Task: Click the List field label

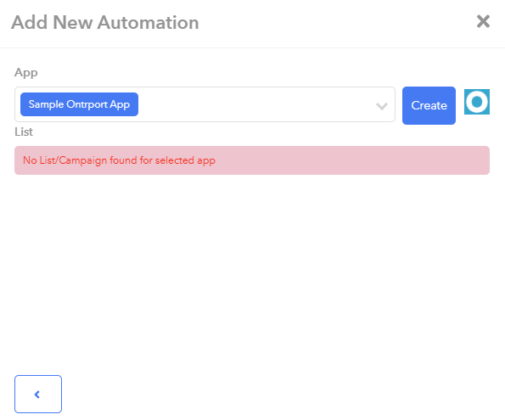Action: pyautogui.click(x=24, y=132)
